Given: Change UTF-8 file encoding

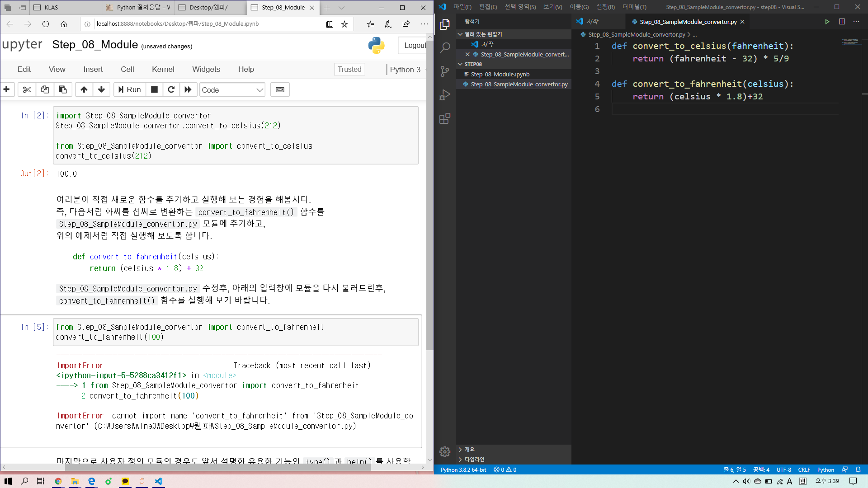Looking at the screenshot, I should pyautogui.click(x=783, y=469).
